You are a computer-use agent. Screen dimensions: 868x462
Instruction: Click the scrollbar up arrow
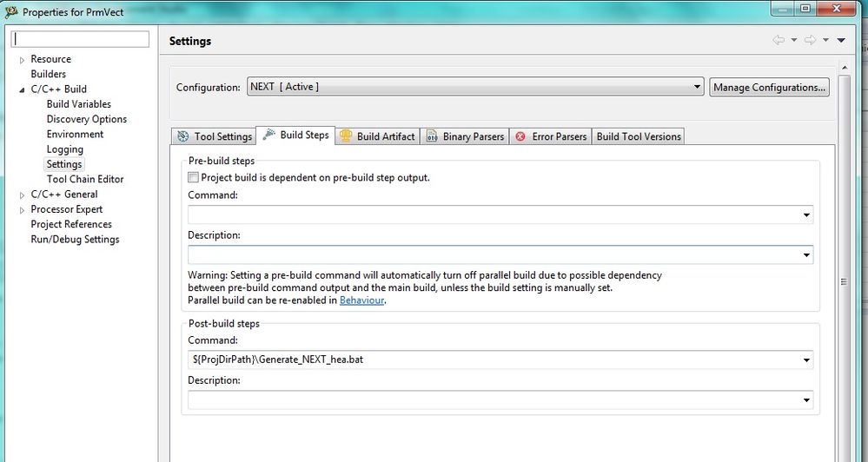click(x=845, y=68)
